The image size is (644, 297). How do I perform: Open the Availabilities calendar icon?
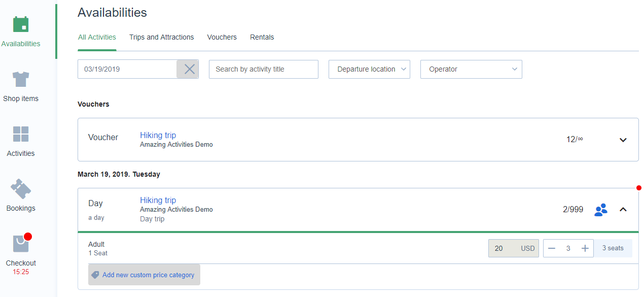coord(21,24)
